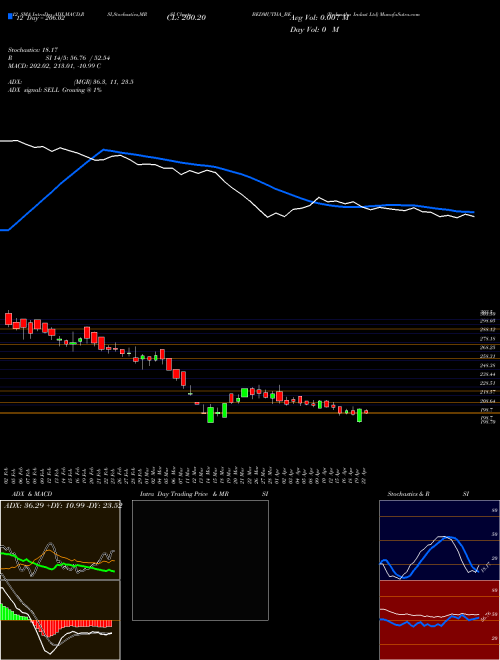Select the 'Stochastics: 18.17' reading
Image resolution: width=500 pixels, height=660 pixels.
pos(31,50)
